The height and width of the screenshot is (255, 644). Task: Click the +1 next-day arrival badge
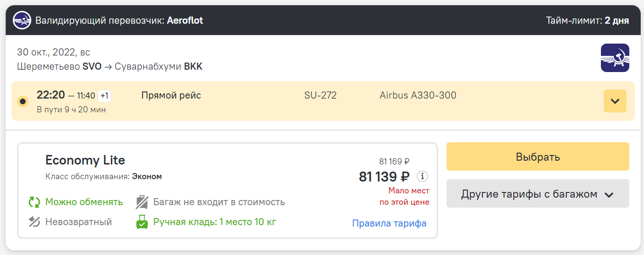(104, 96)
